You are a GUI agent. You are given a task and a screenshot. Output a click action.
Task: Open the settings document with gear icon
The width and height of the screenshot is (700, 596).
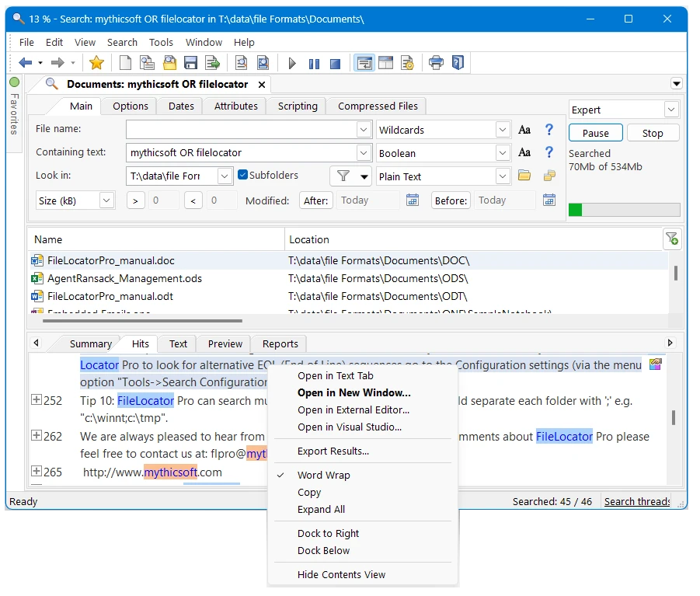click(407, 63)
